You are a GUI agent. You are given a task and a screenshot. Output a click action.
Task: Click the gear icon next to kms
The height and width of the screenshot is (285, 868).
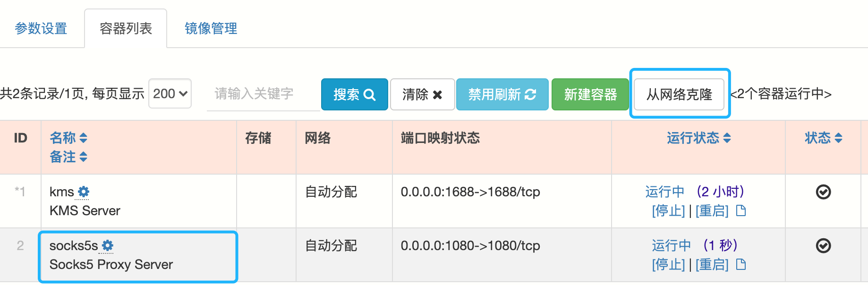tap(84, 192)
